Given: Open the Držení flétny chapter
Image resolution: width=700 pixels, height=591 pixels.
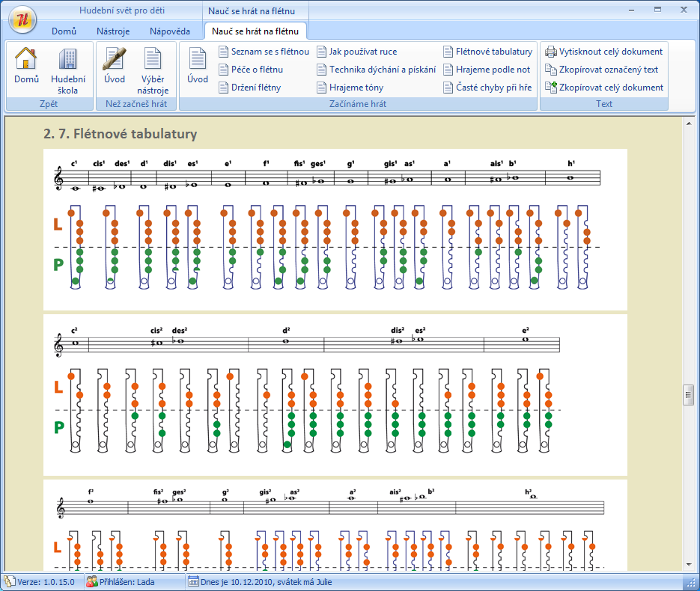Looking at the screenshot, I should click(x=250, y=88).
